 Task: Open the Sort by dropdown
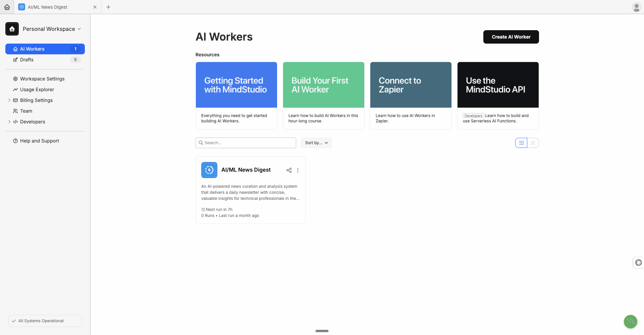coord(316,143)
